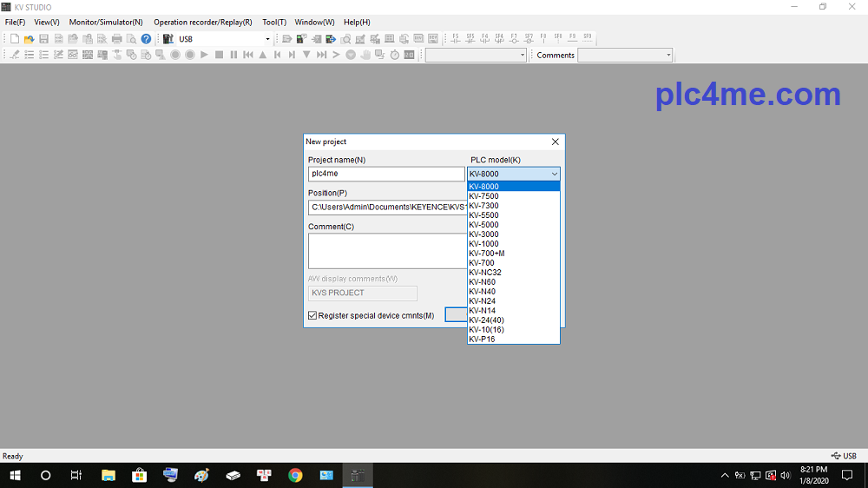Click the Print toolbar icon
The width and height of the screenshot is (868, 488).
[116, 39]
